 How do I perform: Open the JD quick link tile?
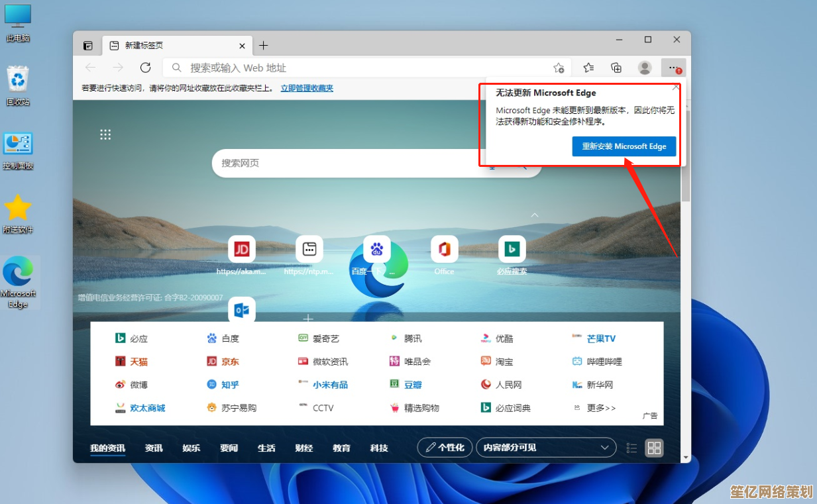(242, 249)
